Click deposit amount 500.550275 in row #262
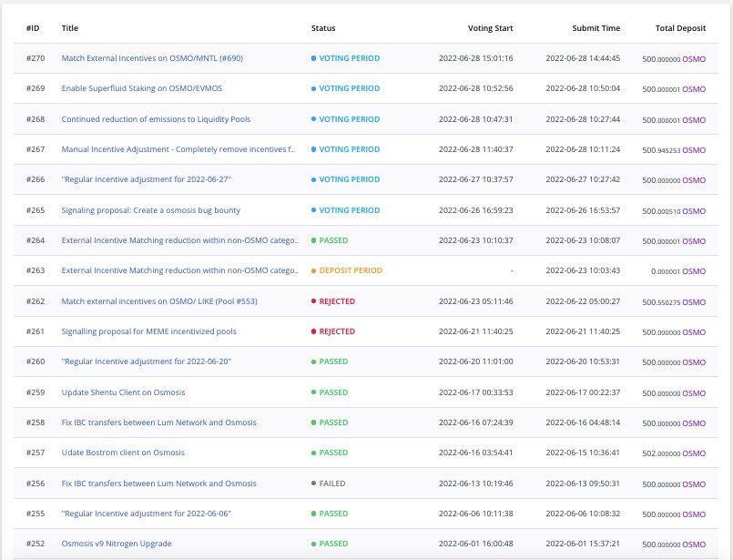The image size is (733, 560). click(x=661, y=302)
